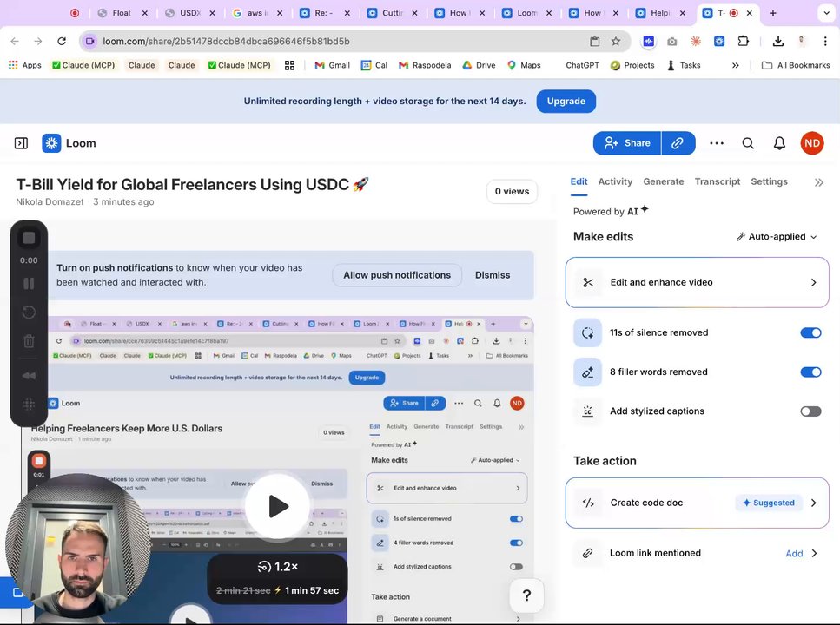840x625 pixels.
Task: Play the video with the large play button
Action: [277, 506]
